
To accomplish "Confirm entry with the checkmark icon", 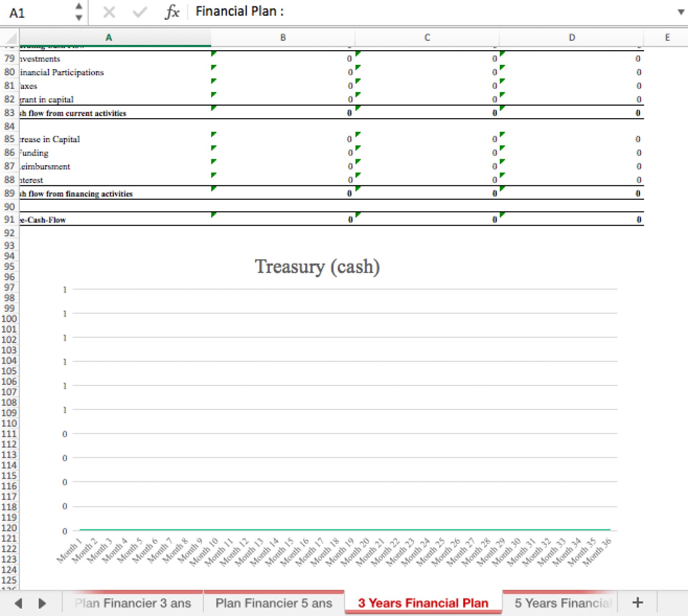I will click(139, 13).
